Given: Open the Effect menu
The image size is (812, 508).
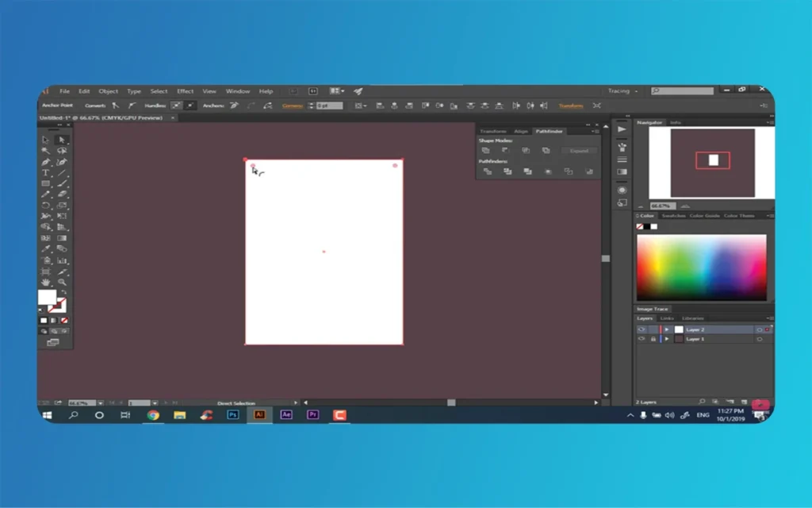Looking at the screenshot, I should point(185,91).
